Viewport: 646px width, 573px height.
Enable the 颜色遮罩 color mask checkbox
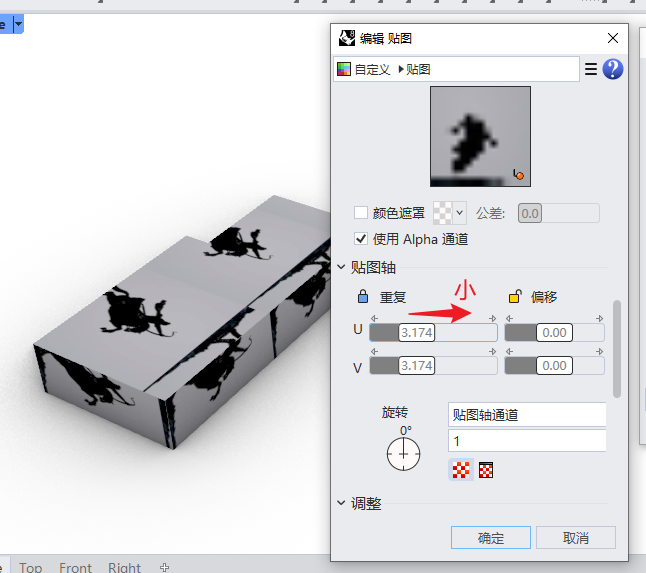click(x=361, y=213)
